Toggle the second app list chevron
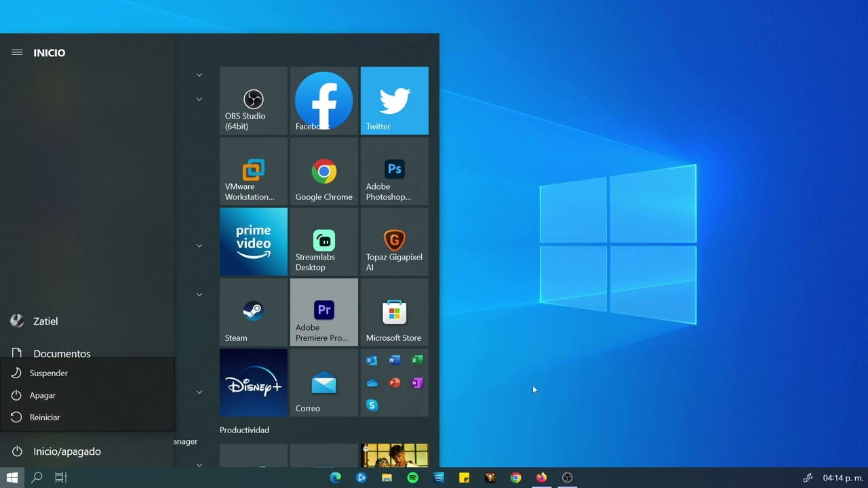The image size is (868, 488). pos(199,99)
